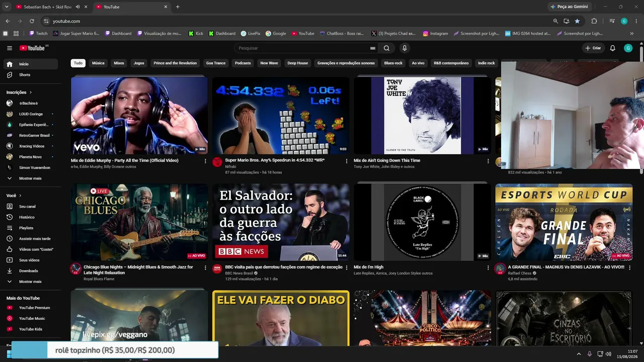Viewport: 644px width, 362px height.
Task: Go back with the browser back arrow
Action: [x=8, y=21]
